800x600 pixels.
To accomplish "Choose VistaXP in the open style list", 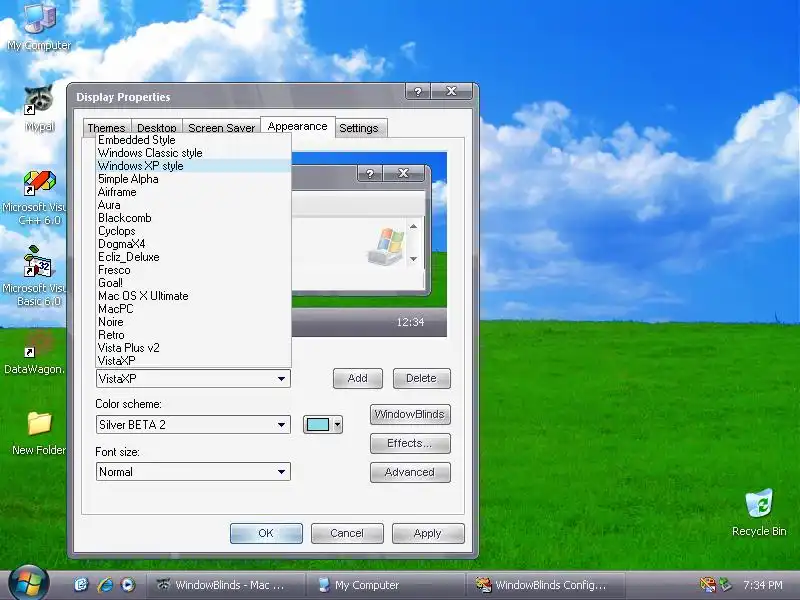I will [193, 361].
